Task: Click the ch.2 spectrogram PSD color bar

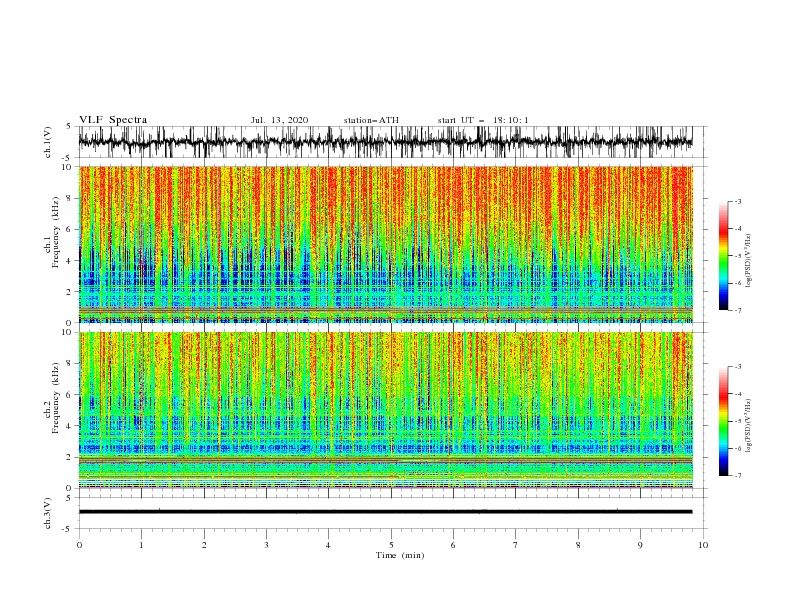Action: point(723,421)
